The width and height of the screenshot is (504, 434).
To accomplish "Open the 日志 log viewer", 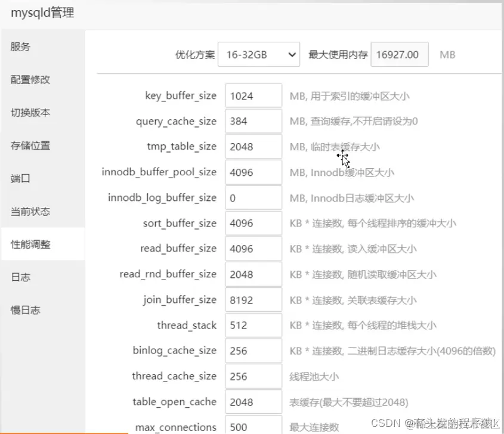I will coord(20,277).
